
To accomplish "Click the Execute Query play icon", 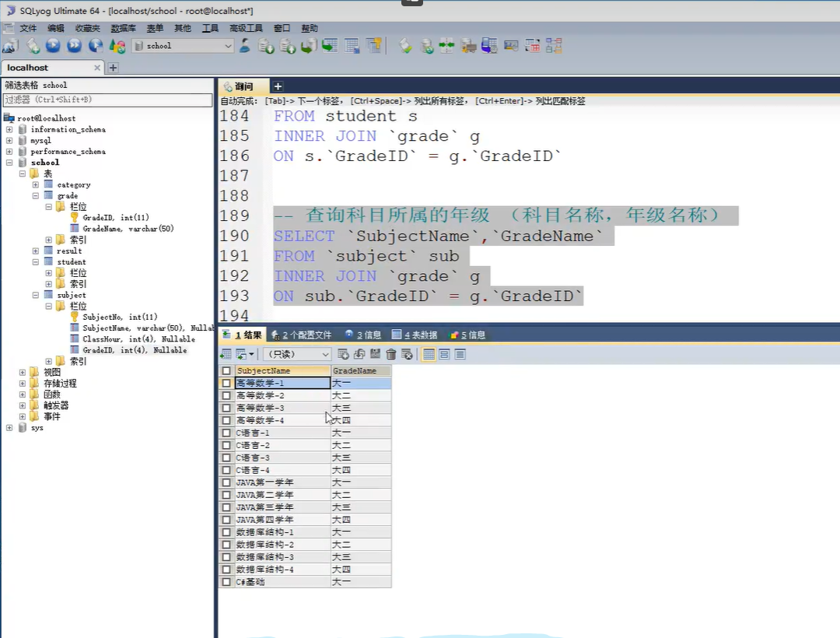I will (x=53, y=46).
